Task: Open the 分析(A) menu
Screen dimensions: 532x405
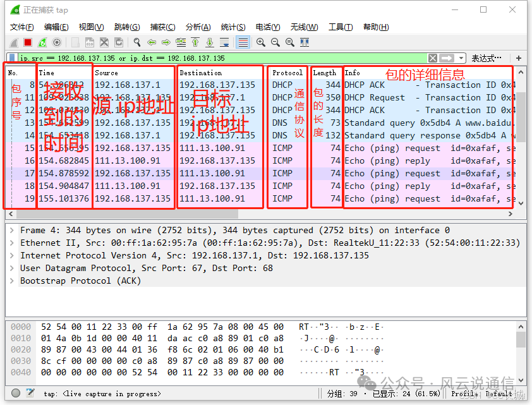Action: click(x=198, y=27)
